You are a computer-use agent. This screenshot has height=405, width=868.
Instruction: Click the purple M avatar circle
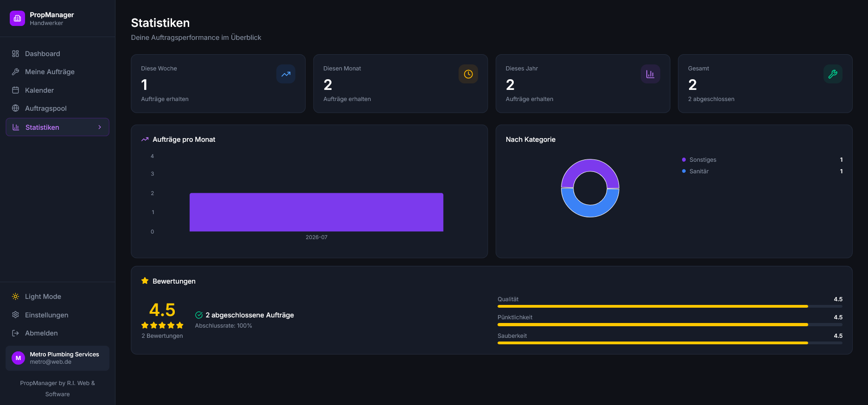18,358
